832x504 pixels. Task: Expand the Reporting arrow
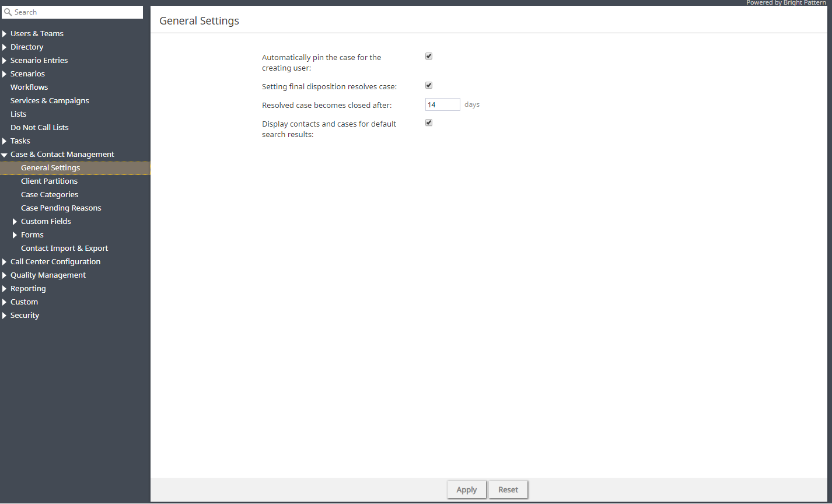(x=5, y=289)
